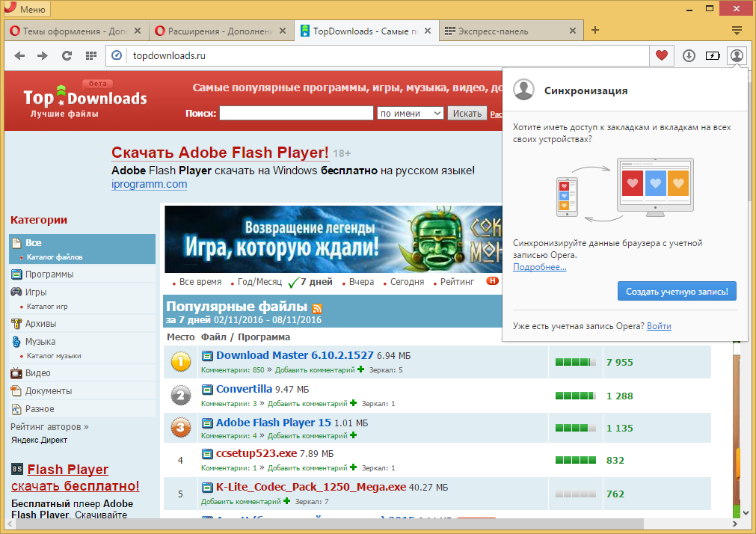Click the site info badge in address bar

tap(117, 55)
